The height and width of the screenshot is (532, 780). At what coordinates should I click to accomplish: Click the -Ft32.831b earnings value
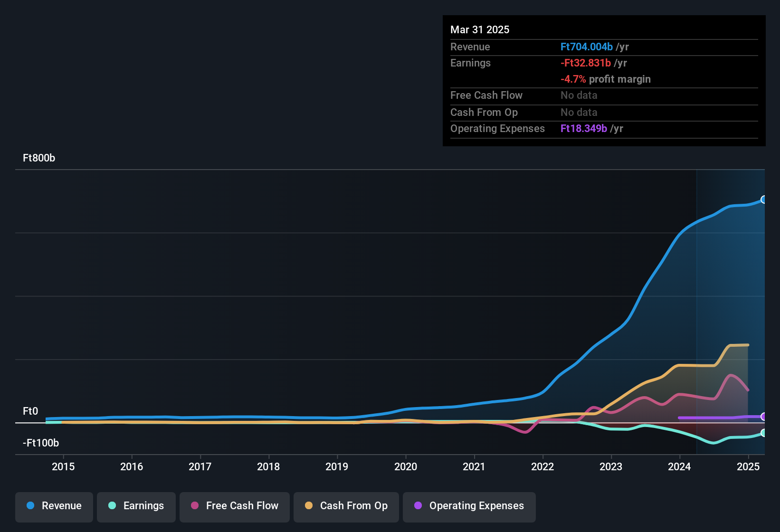[586, 63]
